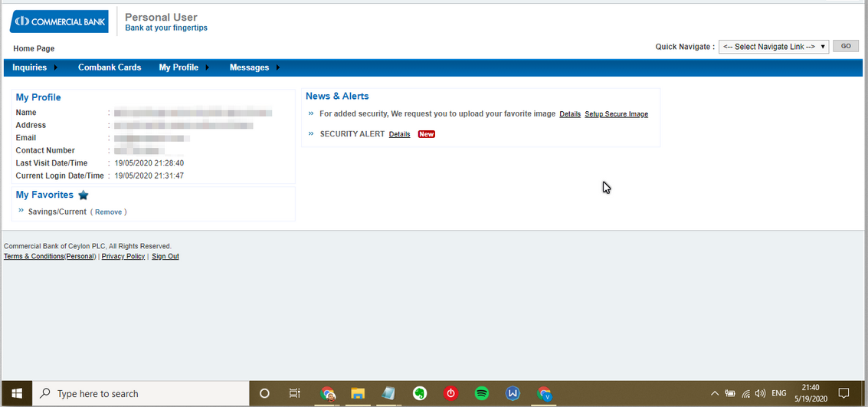
Task: Click the Messages menu arrow
Action: [278, 67]
